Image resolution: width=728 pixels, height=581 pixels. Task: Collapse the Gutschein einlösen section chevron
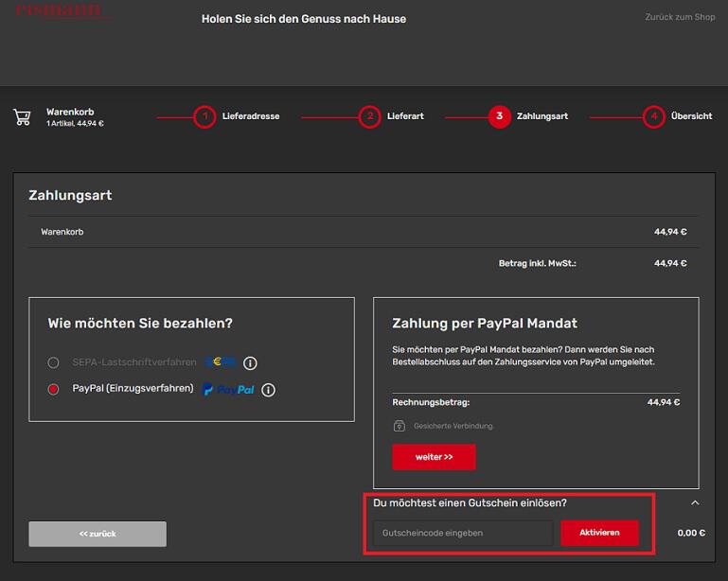coord(695,502)
